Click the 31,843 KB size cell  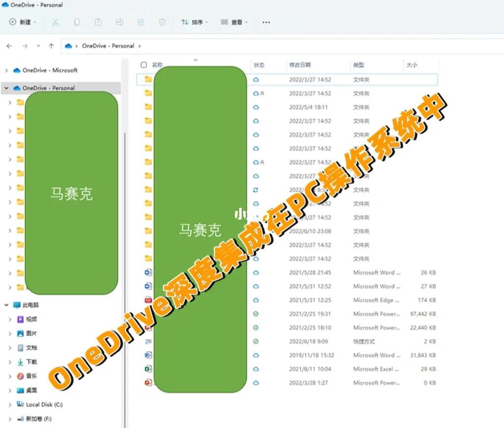point(423,355)
